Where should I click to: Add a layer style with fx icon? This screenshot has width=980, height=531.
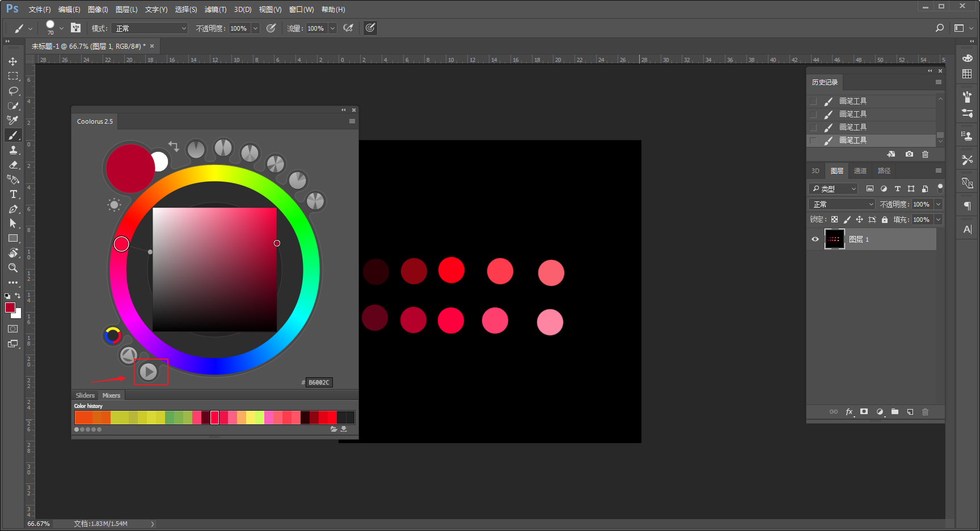click(x=849, y=412)
